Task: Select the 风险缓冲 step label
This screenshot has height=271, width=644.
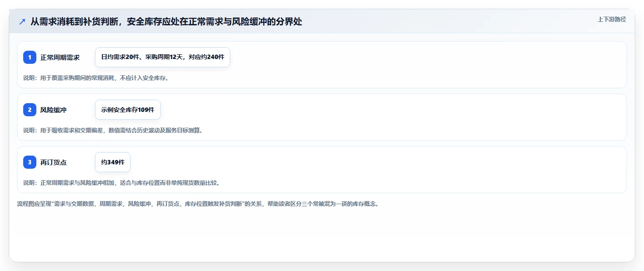Action: [53, 110]
